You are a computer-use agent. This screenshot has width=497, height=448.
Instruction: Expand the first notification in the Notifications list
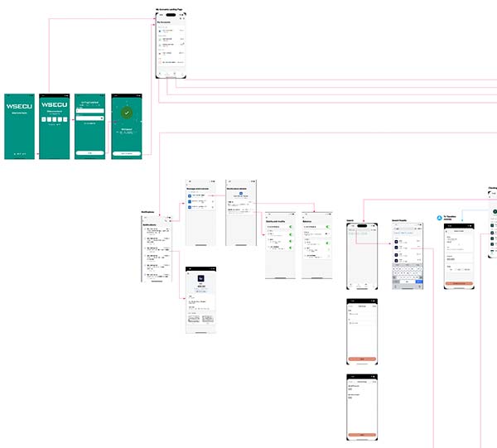pyautogui.click(x=159, y=229)
